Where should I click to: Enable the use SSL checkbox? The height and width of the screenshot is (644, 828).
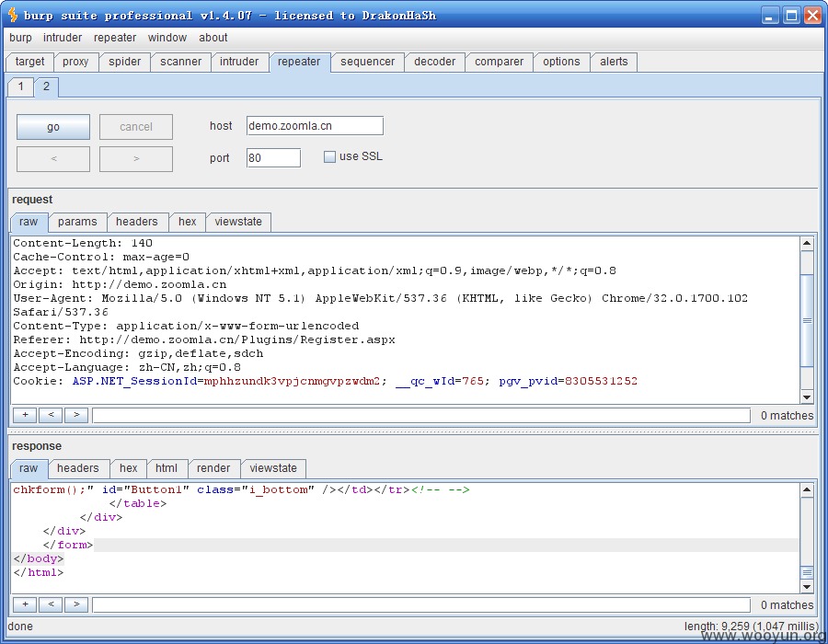pyautogui.click(x=329, y=156)
